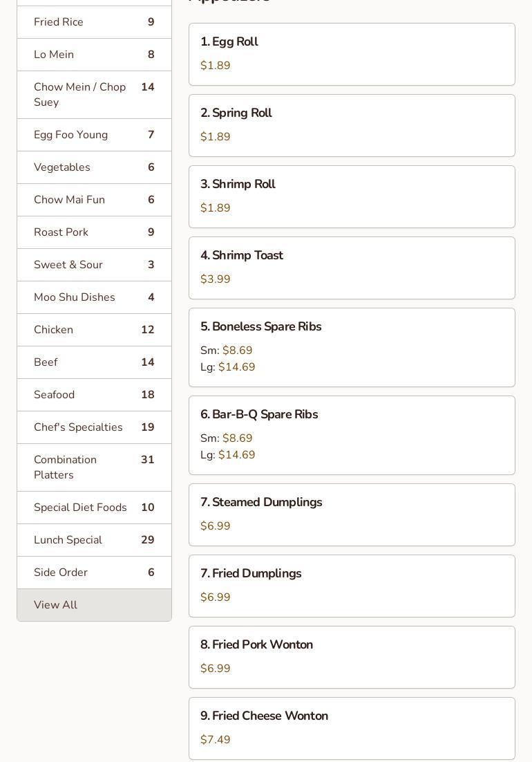Open Chef's Specialties category

pyautogui.click(x=94, y=427)
